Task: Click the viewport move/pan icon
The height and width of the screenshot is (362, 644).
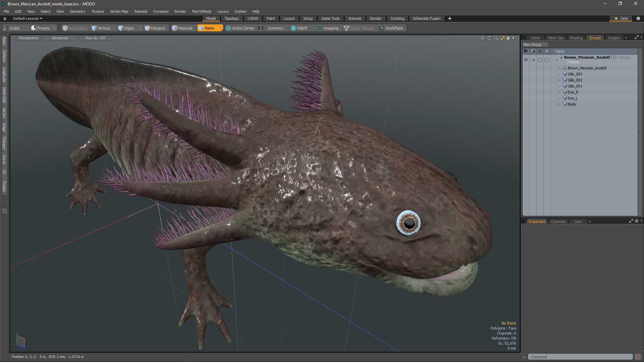Action: click(x=483, y=38)
